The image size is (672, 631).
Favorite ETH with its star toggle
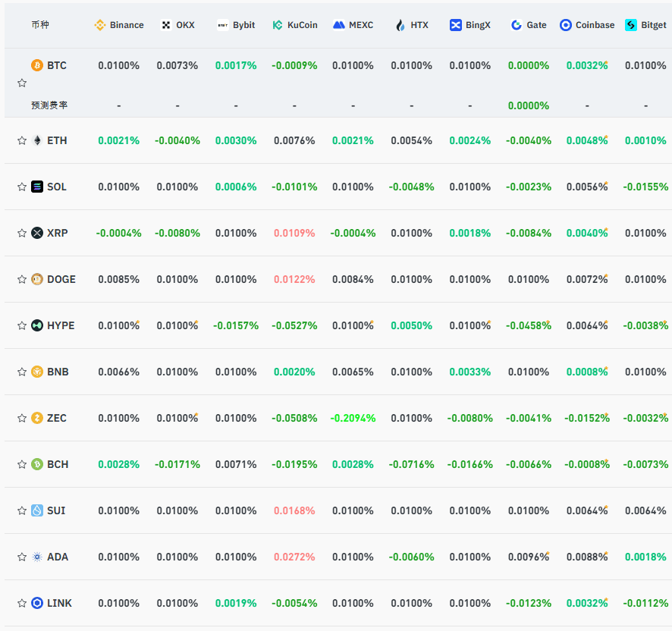click(22, 140)
